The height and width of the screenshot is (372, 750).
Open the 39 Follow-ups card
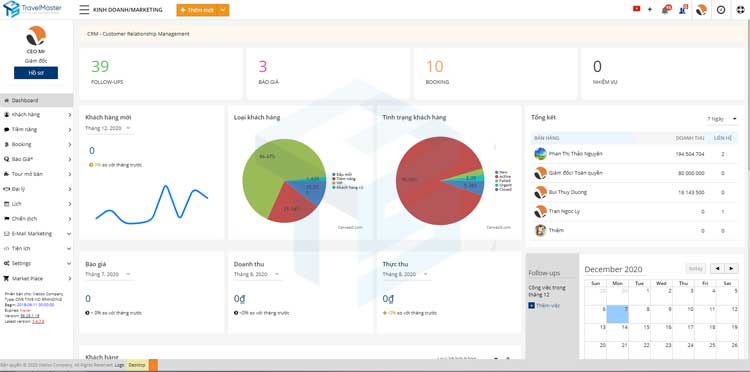[x=161, y=74]
